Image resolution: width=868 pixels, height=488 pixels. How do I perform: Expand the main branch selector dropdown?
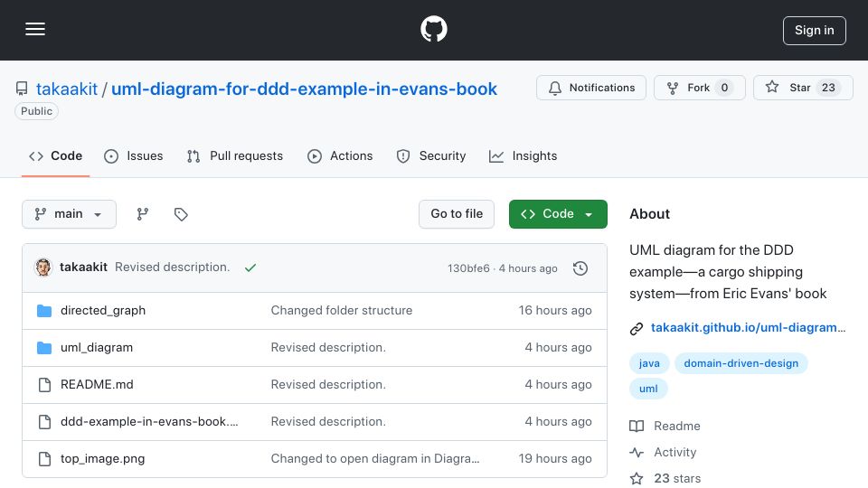70,214
